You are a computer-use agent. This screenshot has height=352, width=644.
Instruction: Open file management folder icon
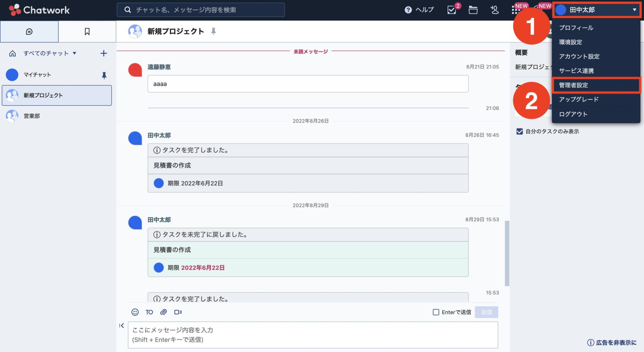pyautogui.click(x=473, y=10)
